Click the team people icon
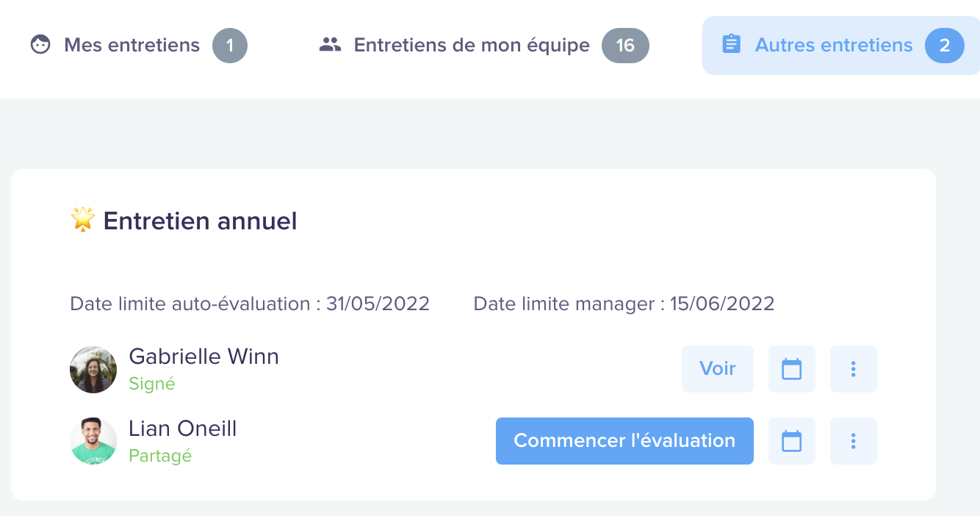 [x=331, y=45]
